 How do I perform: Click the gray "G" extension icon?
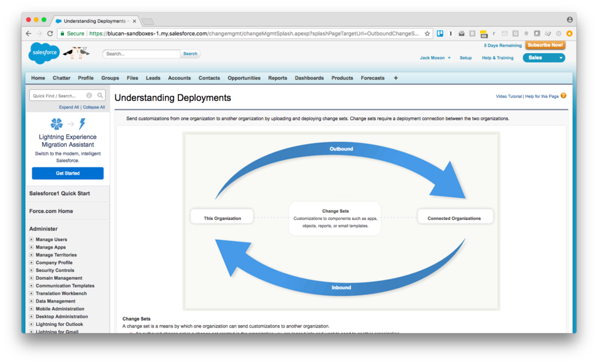coord(515,33)
